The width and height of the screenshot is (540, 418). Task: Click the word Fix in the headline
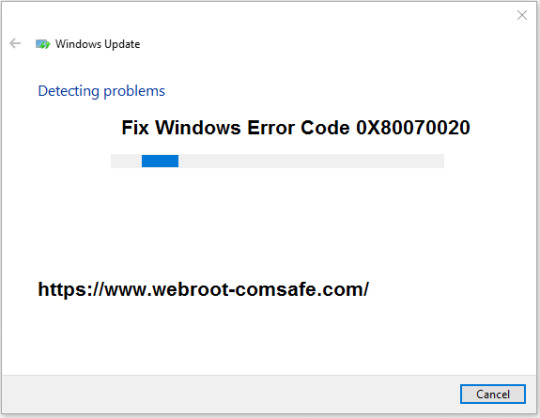pyautogui.click(x=135, y=128)
